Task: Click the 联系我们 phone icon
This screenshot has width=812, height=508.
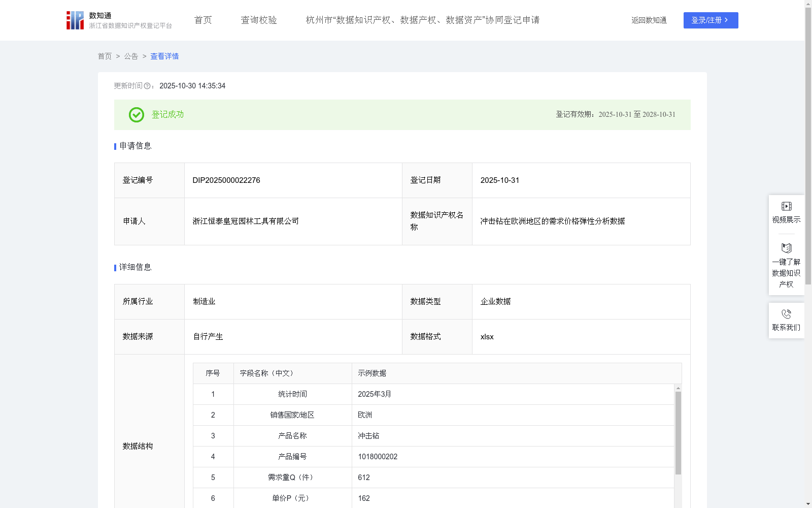Action: [786, 314]
